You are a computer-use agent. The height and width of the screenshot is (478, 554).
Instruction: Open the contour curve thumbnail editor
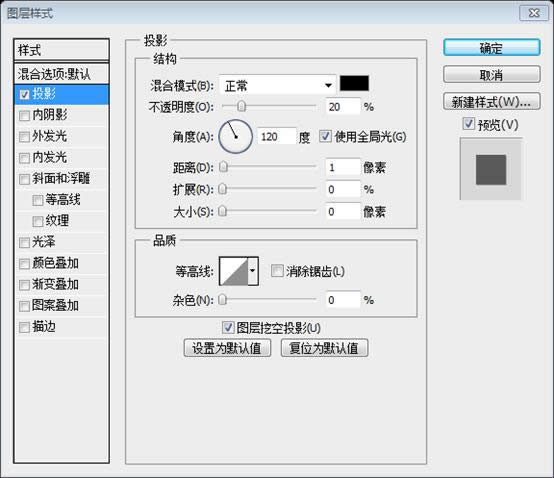234,271
